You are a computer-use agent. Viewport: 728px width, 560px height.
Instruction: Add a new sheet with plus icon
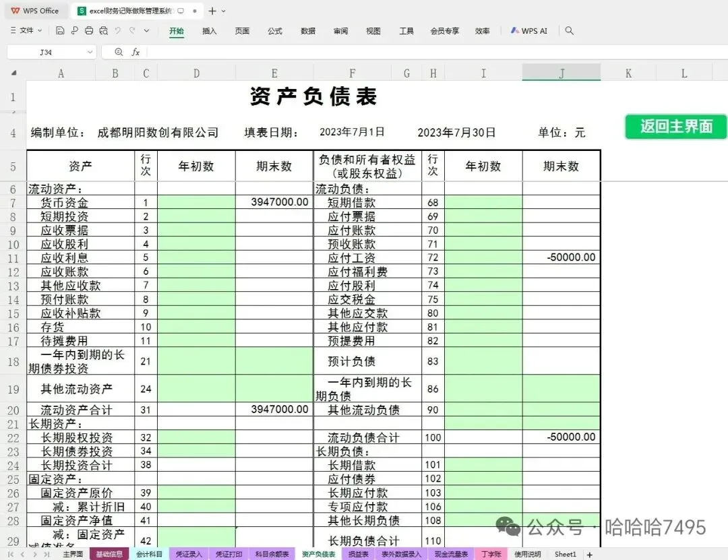pyautogui.click(x=590, y=555)
